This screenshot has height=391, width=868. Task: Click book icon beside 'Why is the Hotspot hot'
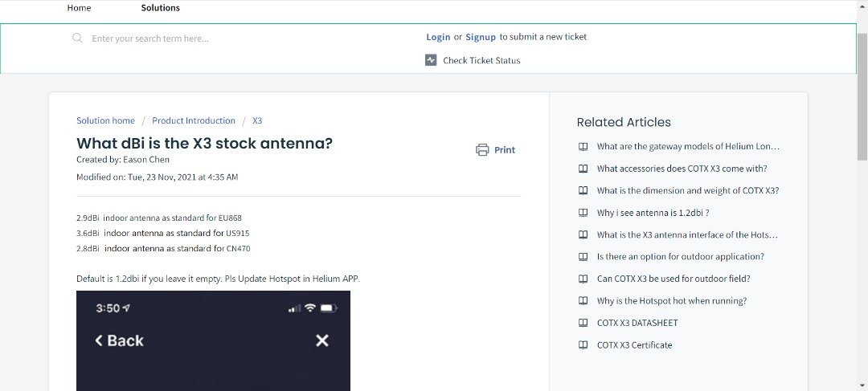point(583,301)
